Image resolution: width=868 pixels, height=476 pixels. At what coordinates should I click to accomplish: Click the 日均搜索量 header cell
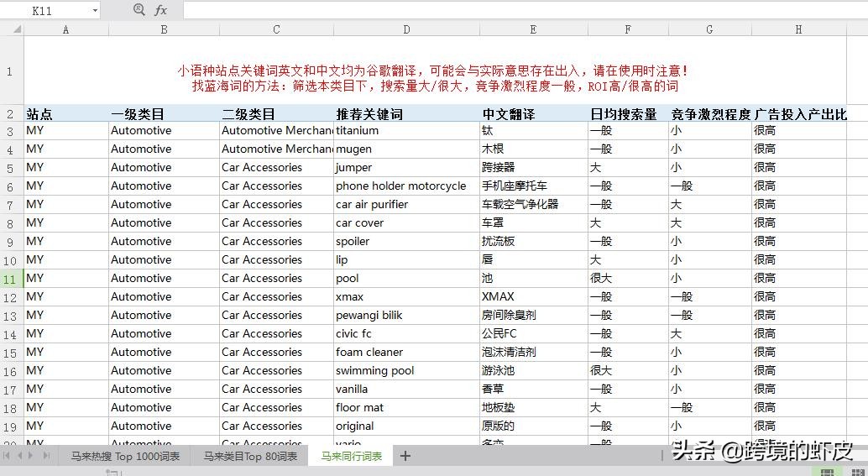point(628,114)
